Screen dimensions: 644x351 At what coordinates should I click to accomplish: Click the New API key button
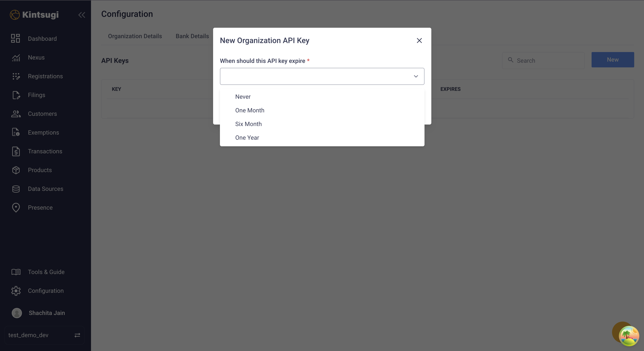click(x=613, y=59)
